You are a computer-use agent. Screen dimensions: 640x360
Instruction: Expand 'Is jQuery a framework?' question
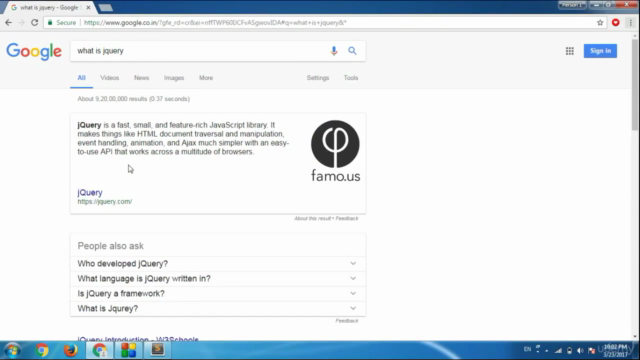[218, 293]
